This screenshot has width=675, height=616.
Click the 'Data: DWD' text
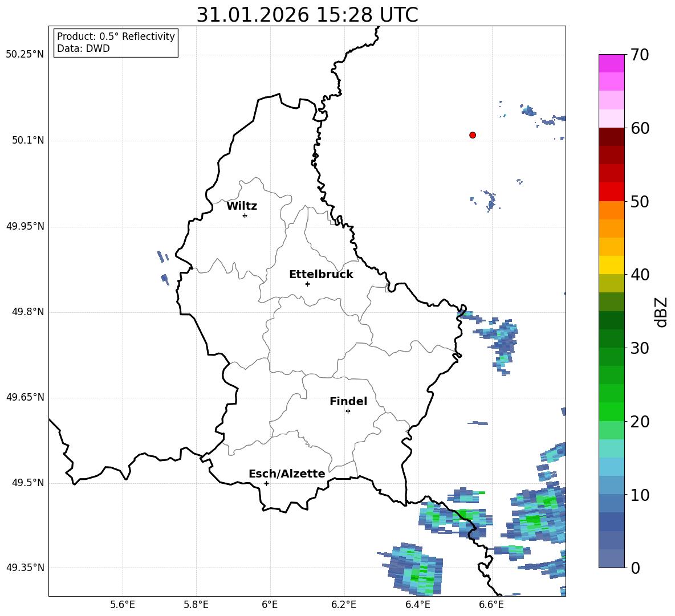[x=83, y=48]
